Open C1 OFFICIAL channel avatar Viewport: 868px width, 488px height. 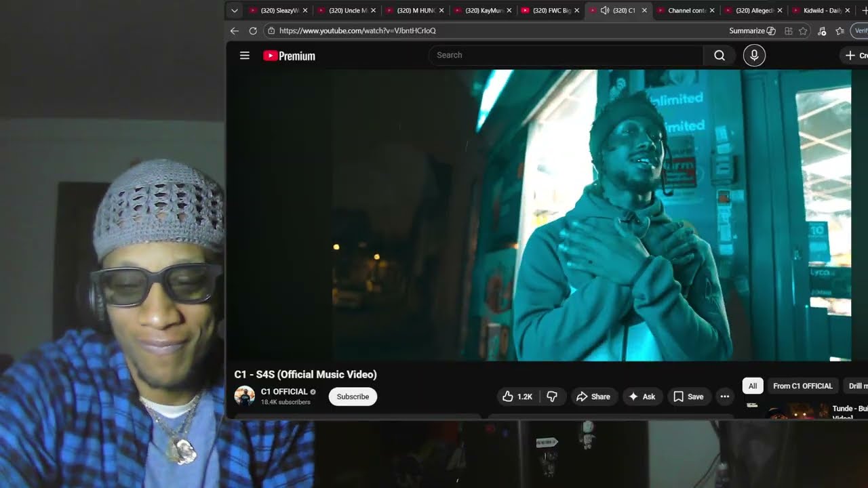click(245, 396)
